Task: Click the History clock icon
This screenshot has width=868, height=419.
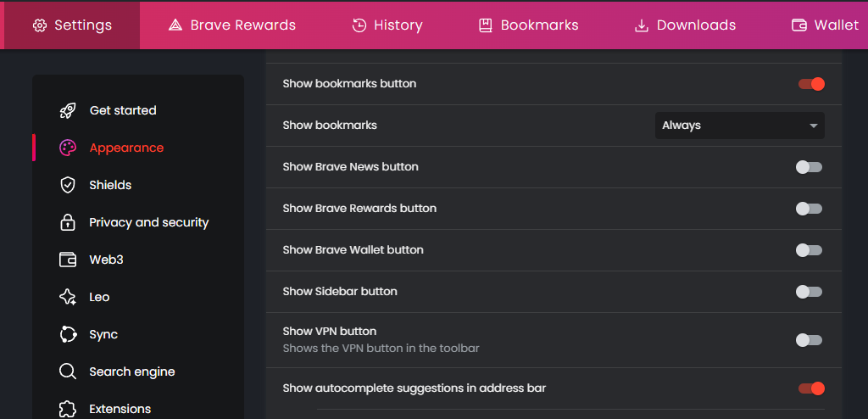Action: coord(359,25)
